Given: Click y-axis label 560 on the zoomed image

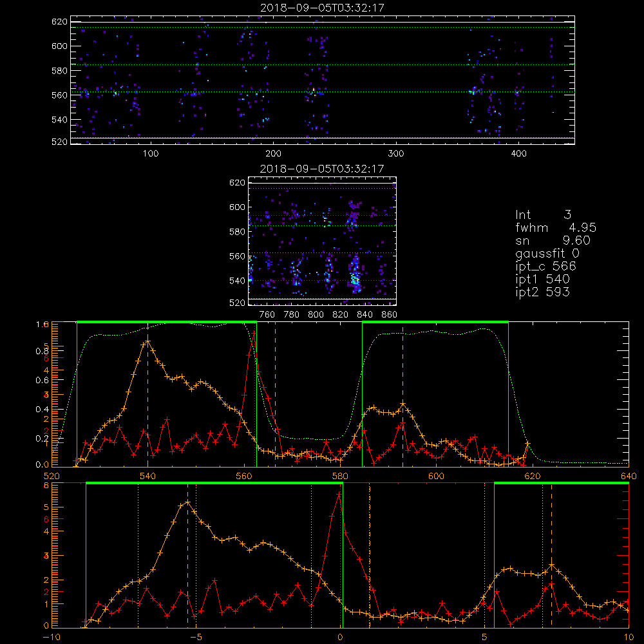Looking at the screenshot, I should coord(237,256).
